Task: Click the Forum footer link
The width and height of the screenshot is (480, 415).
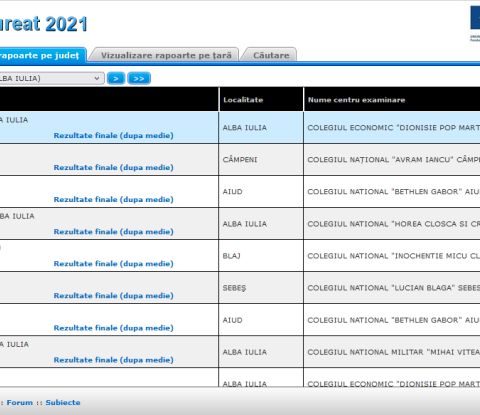Action: (20, 403)
